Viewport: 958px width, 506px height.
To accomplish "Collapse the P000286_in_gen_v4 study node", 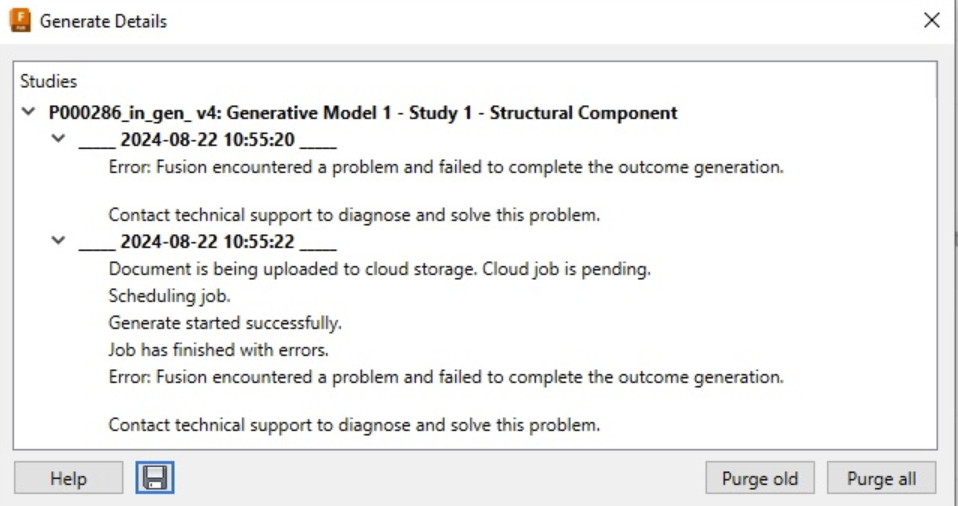I will pyautogui.click(x=26, y=113).
